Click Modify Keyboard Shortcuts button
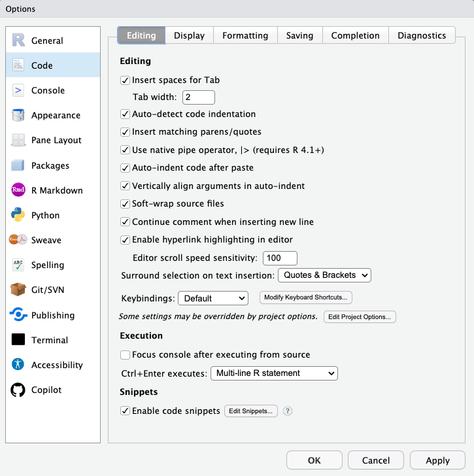 coord(306,297)
